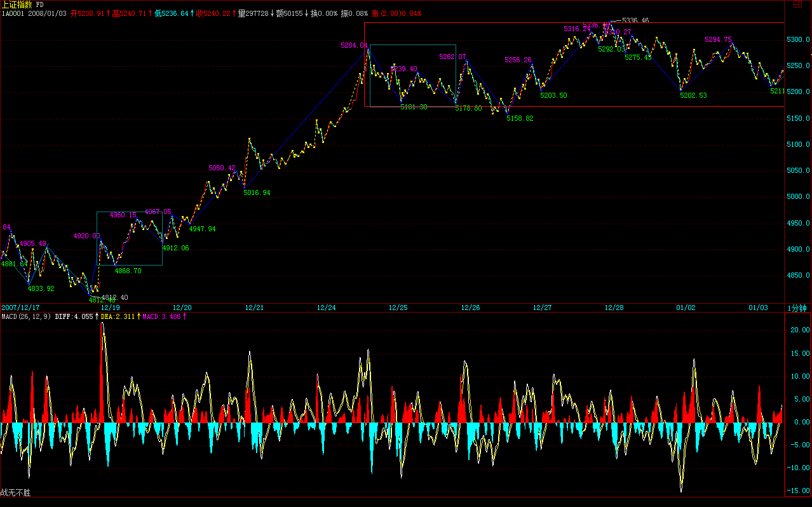The width and height of the screenshot is (812, 507).
Task: Click the 4868.70 low label
Action: pyautogui.click(x=128, y=271)
